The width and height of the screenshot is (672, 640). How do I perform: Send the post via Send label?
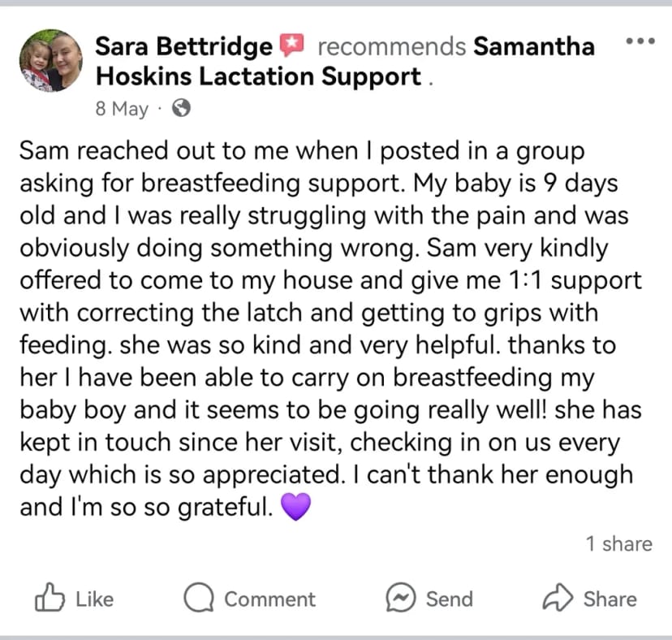pyautogui.click(x=450, y=599)
